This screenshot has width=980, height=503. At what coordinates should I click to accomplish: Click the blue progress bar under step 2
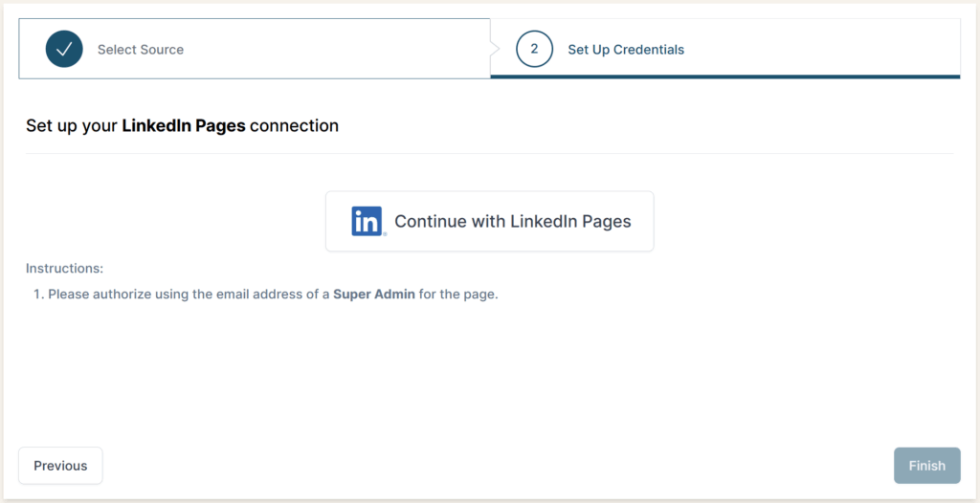724,77
